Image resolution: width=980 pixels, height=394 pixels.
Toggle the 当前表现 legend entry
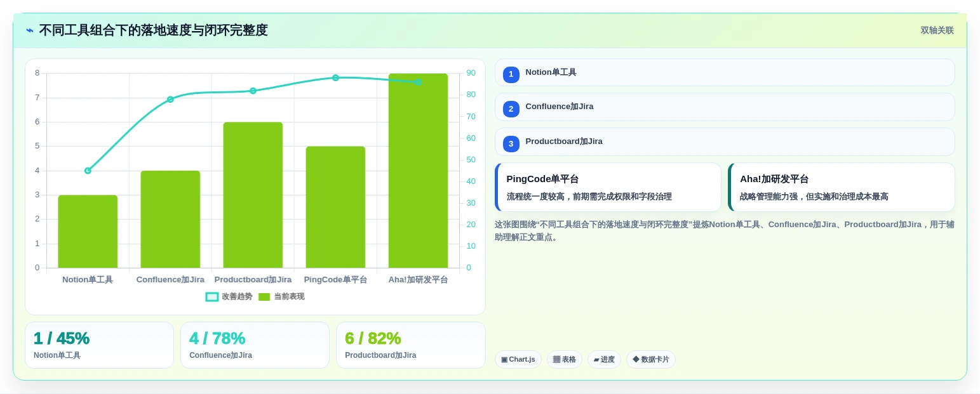tap(281, 297)
